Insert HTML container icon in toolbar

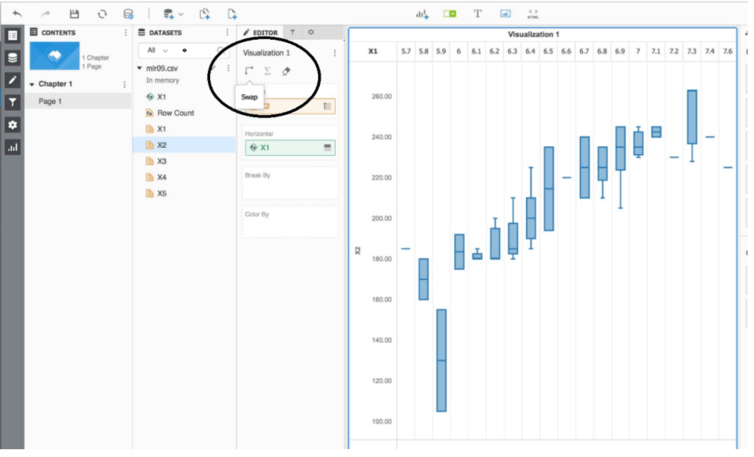point(533,14)
